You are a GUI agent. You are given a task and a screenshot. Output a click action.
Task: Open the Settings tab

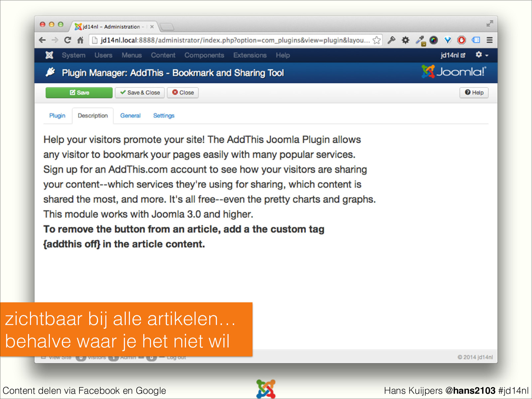pyautogui.click(x=164, y=116)
